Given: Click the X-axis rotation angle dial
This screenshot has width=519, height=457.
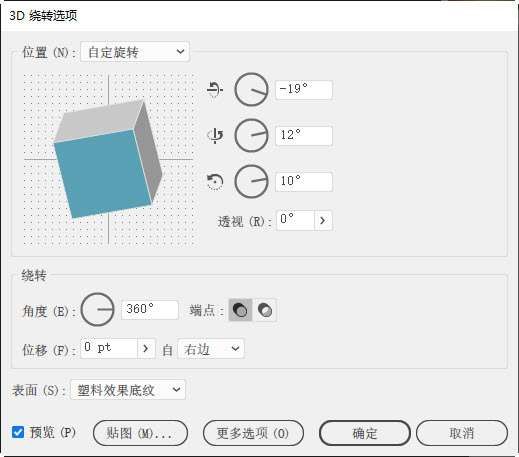Looking at the screenshot, I should click(251, 89).
